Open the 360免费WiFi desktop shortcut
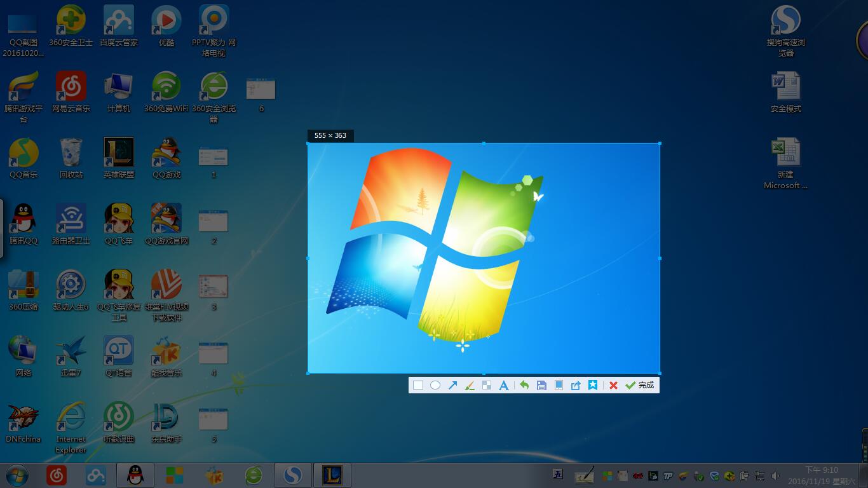Viewport: 868px width, 488px height. (166, 92)
